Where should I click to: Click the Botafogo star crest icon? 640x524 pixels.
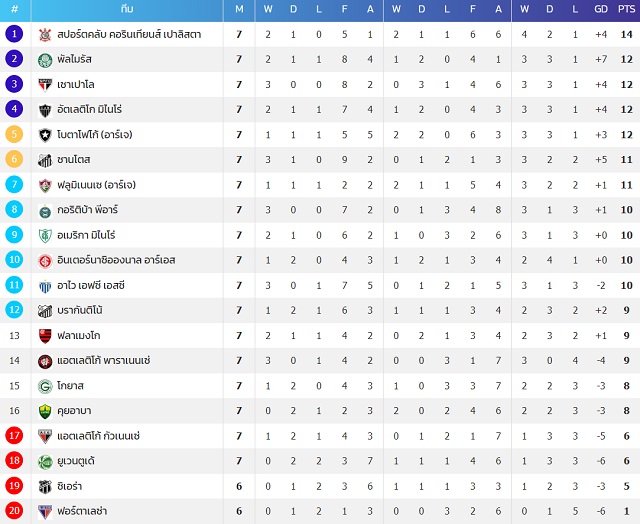coord(45,135)
